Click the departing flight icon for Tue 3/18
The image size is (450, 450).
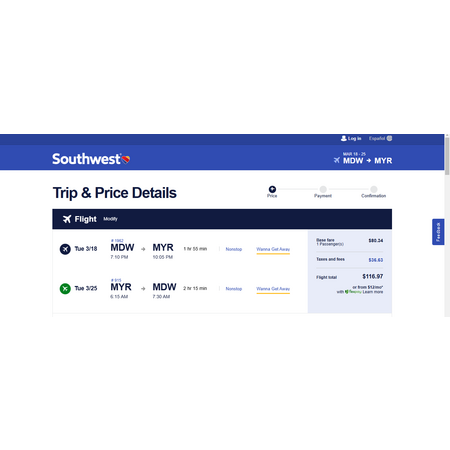(65, 249)
